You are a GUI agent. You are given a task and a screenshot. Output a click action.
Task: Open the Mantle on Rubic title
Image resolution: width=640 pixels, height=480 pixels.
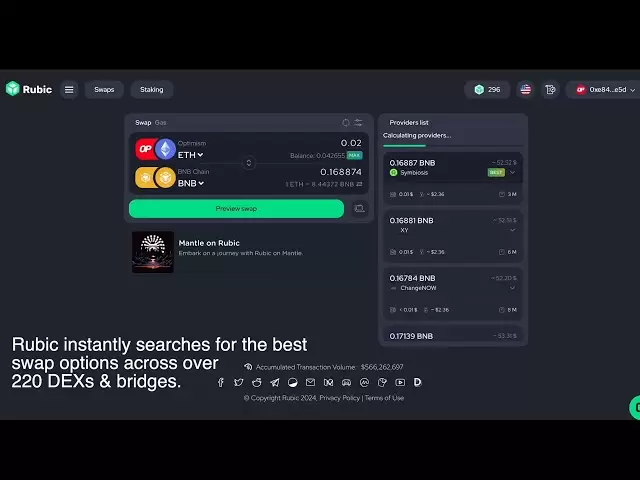pyautogui.click(x=209, y=243)
